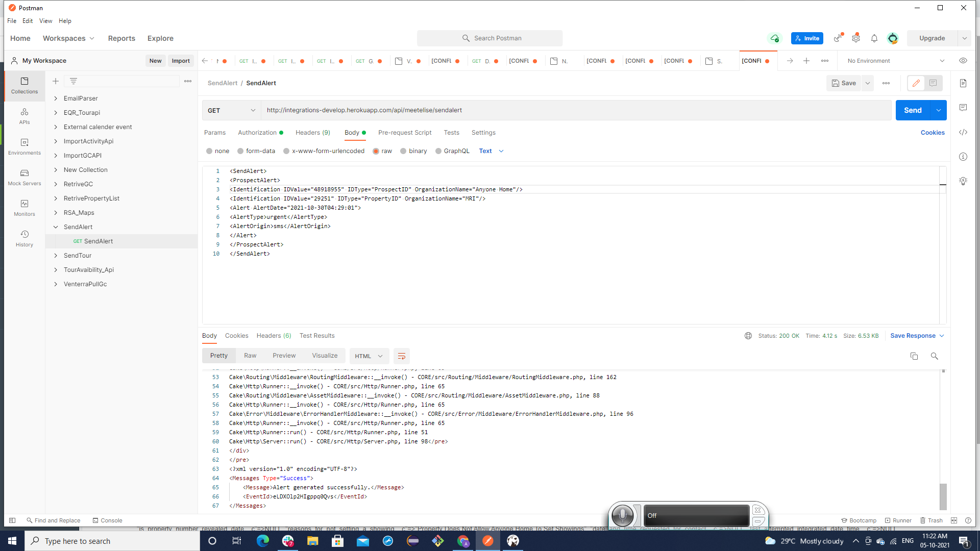Open the sync status cloud icon

pyautogui.click(x=775, y=38)
